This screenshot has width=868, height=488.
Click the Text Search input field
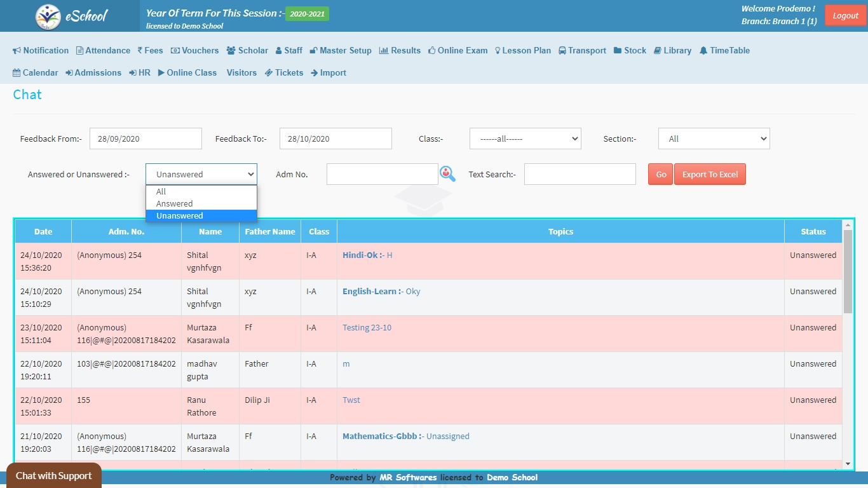coord(580,174)
